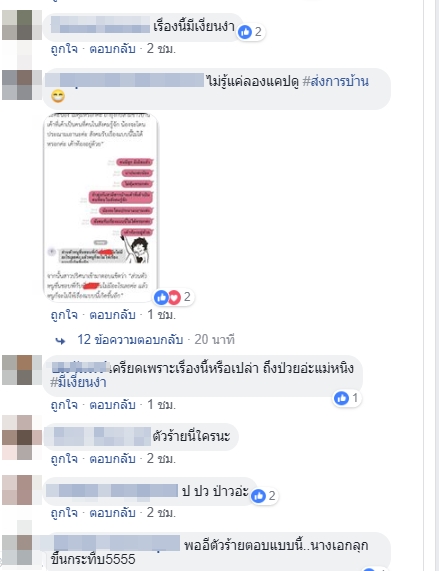Like the เรื่องนี้มีเงื่อนงำ comment via ถูกใจ
The width and height of the screenshot is (439, 571).
[64, 48]
